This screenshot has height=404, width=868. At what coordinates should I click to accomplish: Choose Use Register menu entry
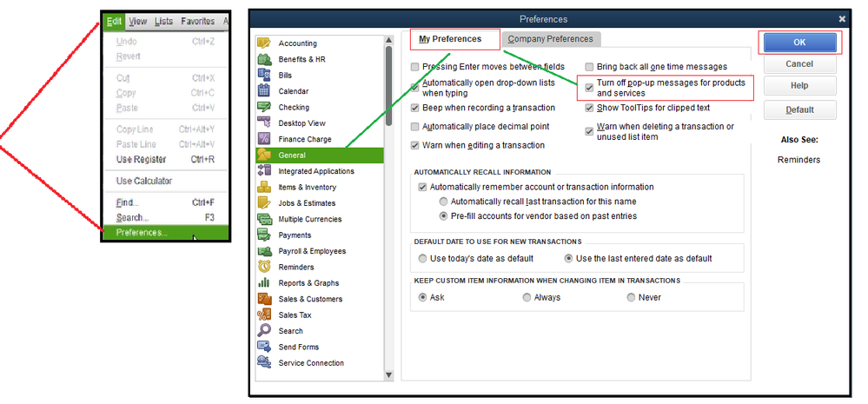click(x=166, y=159)
